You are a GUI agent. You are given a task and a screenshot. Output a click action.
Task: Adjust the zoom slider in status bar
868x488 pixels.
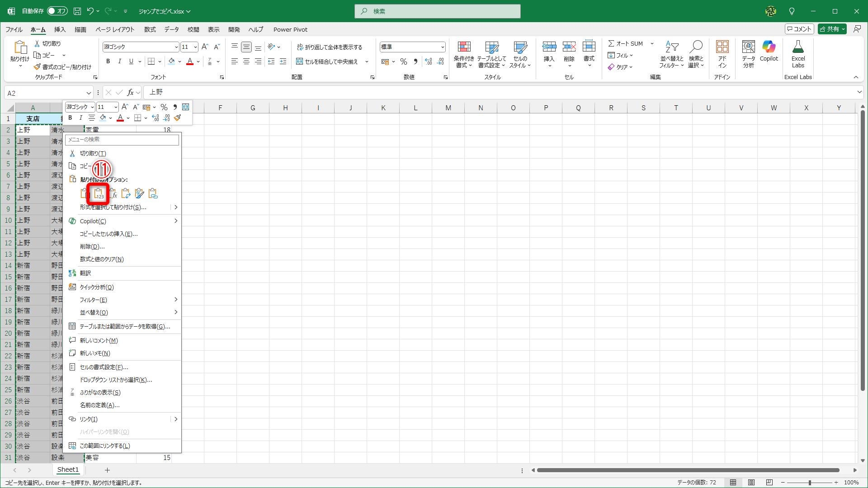pyautogui.click(x=809, y=483)
